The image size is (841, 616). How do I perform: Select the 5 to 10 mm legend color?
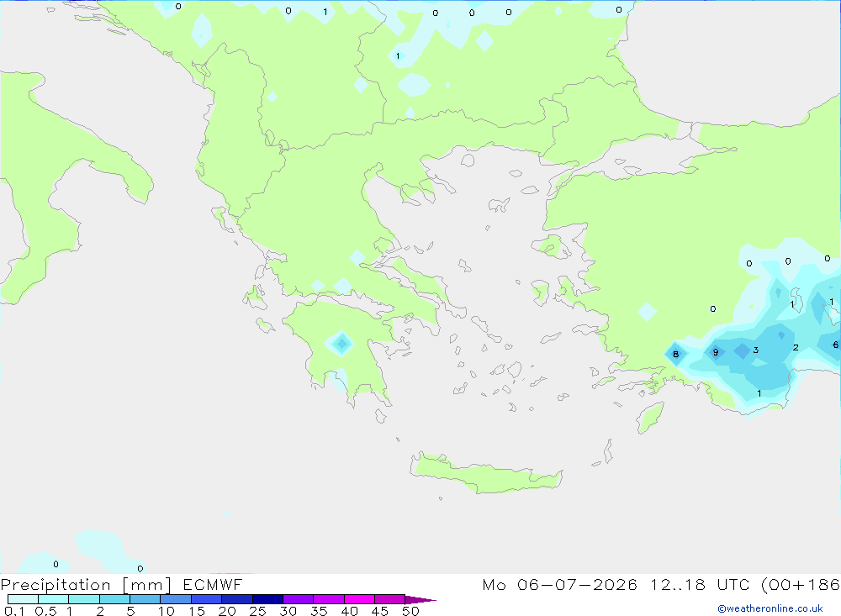(145, 599)
